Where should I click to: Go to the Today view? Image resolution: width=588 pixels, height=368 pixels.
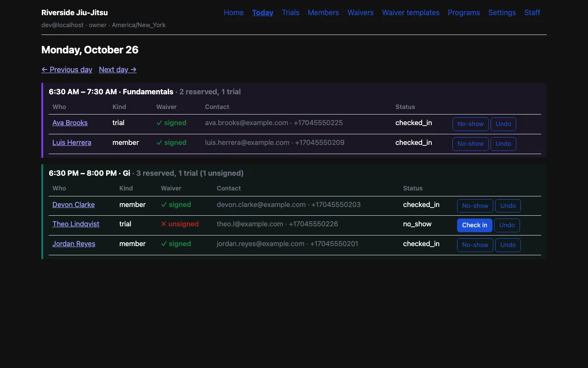tap(263, 12)
